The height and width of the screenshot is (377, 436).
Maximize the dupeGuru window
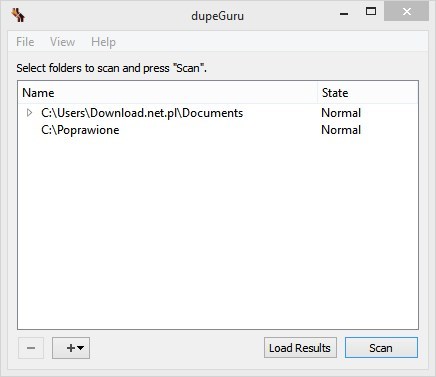coord(371,12)
